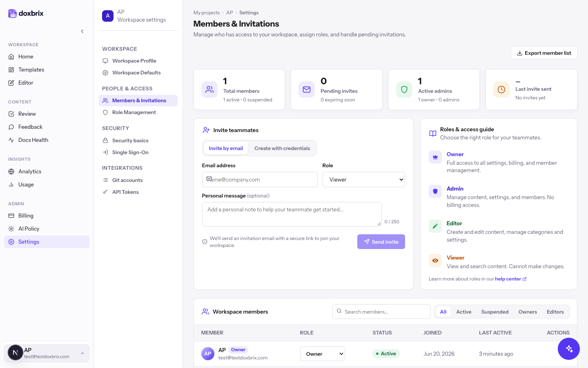Show only Owners in members list
The height and width of the screenshot is (368, 588).
[x=528, y=312]
